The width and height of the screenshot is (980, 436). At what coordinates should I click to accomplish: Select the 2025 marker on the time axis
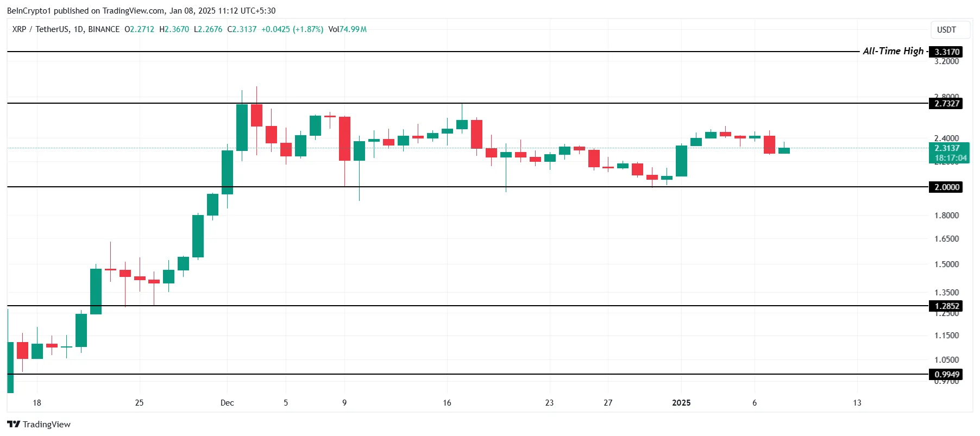point(681,403)
